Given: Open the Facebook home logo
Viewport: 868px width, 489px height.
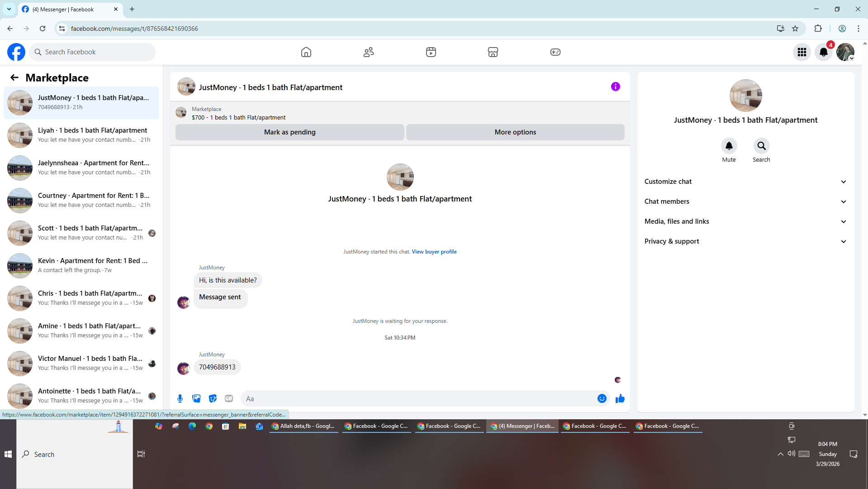Looking at the screenshot, I should tap(16, 52).
